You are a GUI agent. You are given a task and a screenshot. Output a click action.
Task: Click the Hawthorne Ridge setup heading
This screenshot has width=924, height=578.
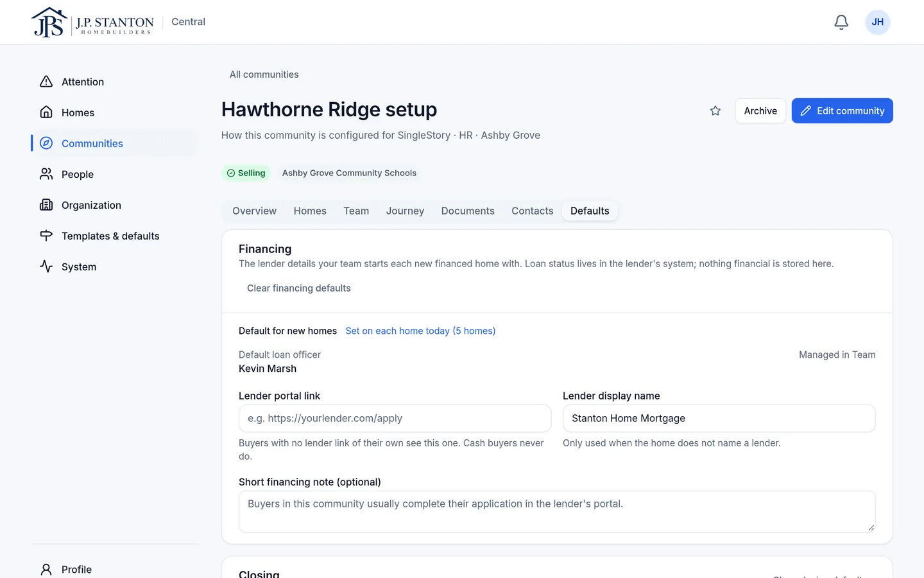coord(329,110)
